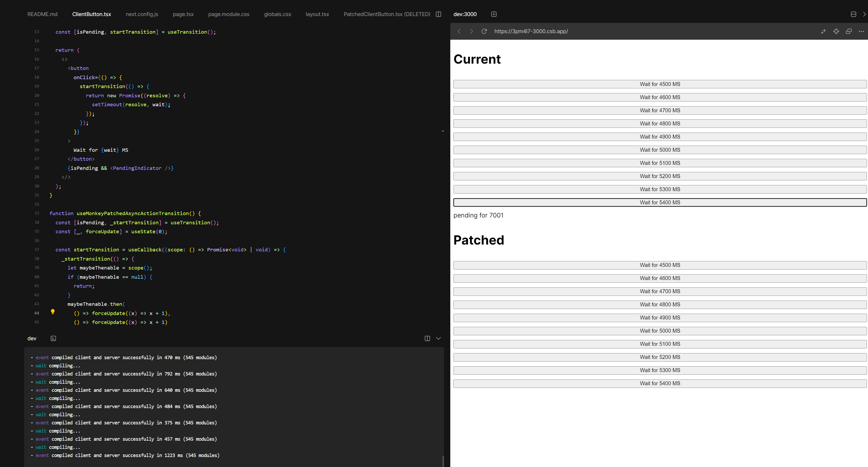
Task: Click the editor minimap marker at right edge
Action: pyautogui.click(x=443, y=131)
